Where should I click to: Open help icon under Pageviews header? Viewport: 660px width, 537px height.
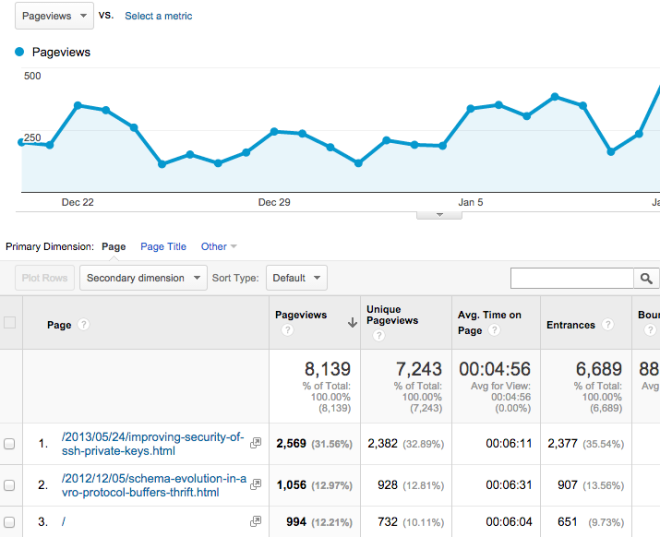pos(287,330)
